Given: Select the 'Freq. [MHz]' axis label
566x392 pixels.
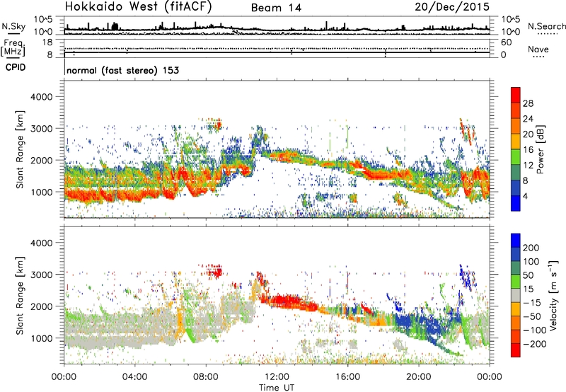Looking at the screenshot, I should 13,47.
